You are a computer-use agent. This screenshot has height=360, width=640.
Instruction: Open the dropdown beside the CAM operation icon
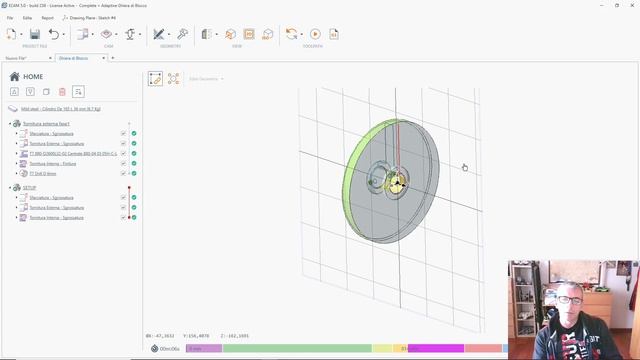pos(116,34)
